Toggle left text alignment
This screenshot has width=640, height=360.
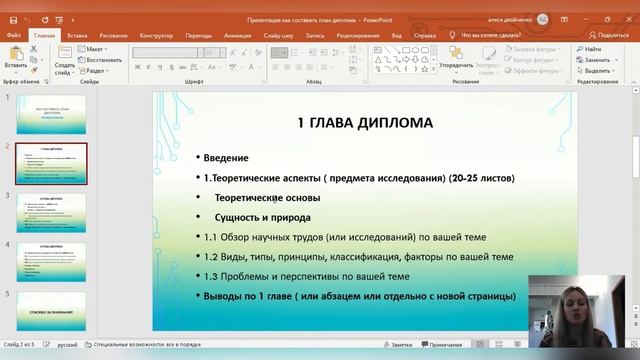276,67
